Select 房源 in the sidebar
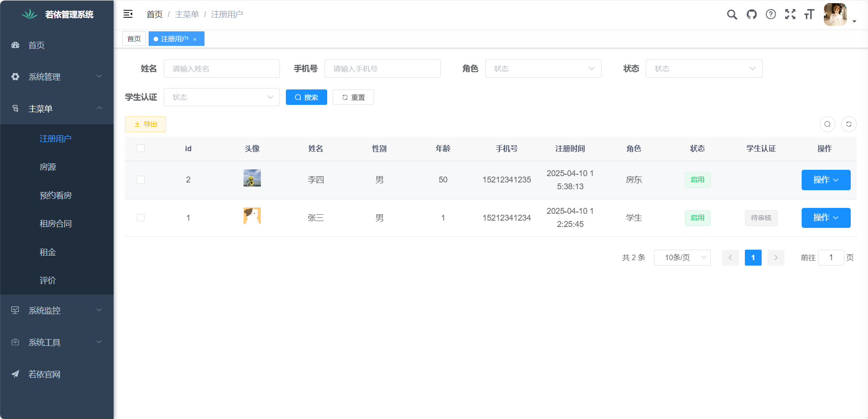The width and height of the screenshot is (868, 419). (x=57, y=167)
